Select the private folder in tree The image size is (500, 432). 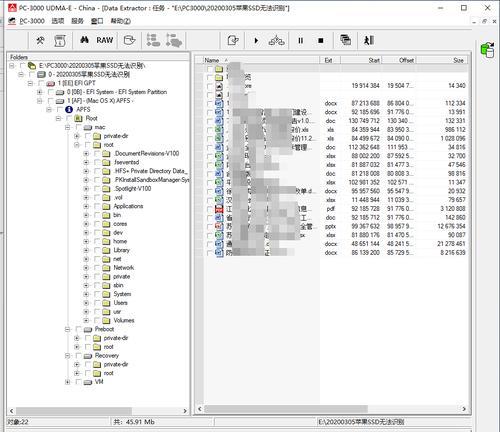point(122,277)
